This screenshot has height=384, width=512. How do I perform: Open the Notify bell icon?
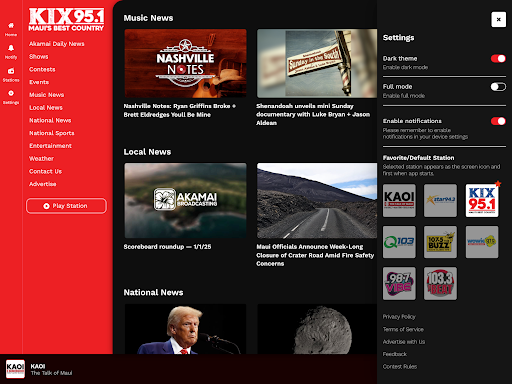(x=11, y=52)
